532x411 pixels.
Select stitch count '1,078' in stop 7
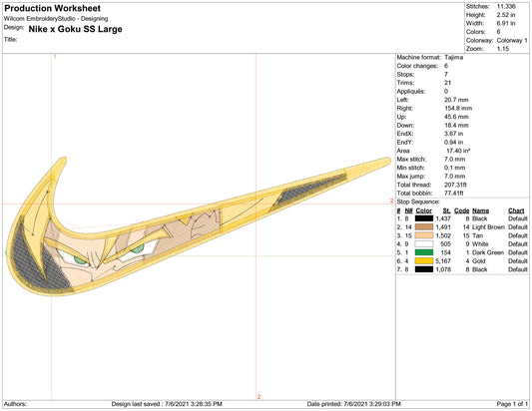[443, 269]
